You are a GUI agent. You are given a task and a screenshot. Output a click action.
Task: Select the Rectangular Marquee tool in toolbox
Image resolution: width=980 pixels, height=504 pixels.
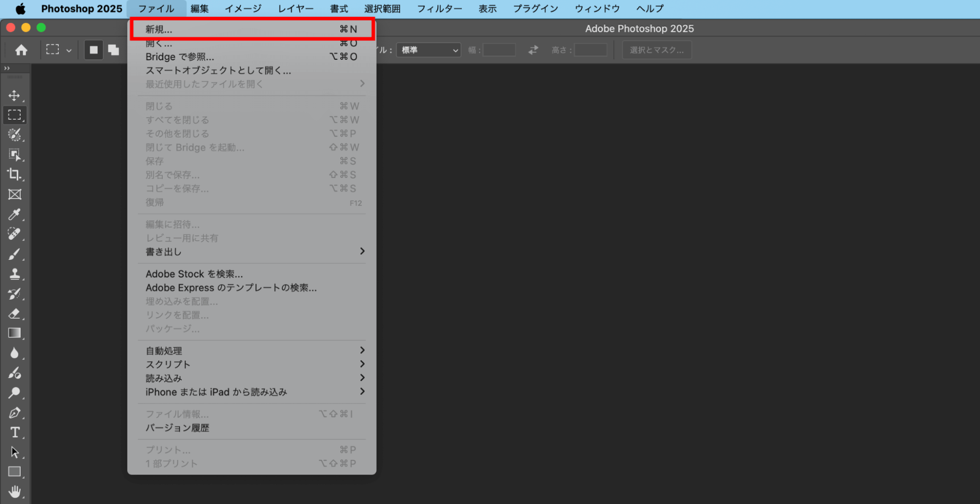14,115
